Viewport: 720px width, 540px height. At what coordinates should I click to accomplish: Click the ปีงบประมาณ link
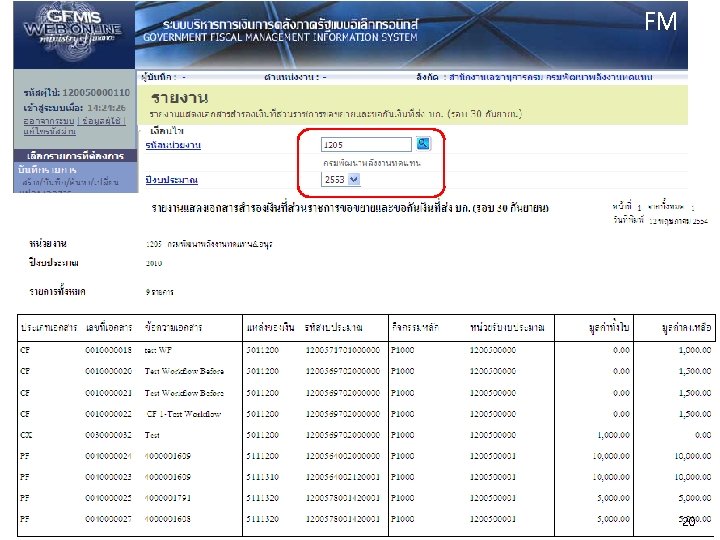(x=171, y=180)
